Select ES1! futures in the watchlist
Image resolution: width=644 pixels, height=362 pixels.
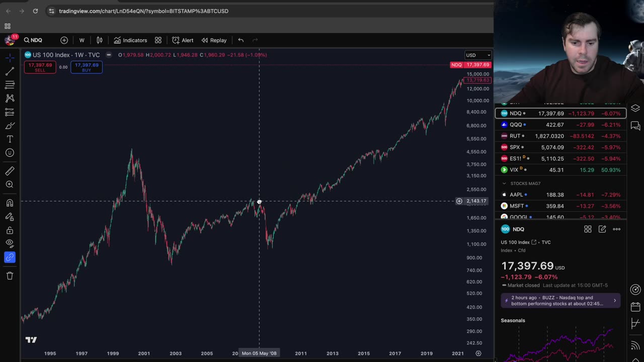tap(560, 158)
